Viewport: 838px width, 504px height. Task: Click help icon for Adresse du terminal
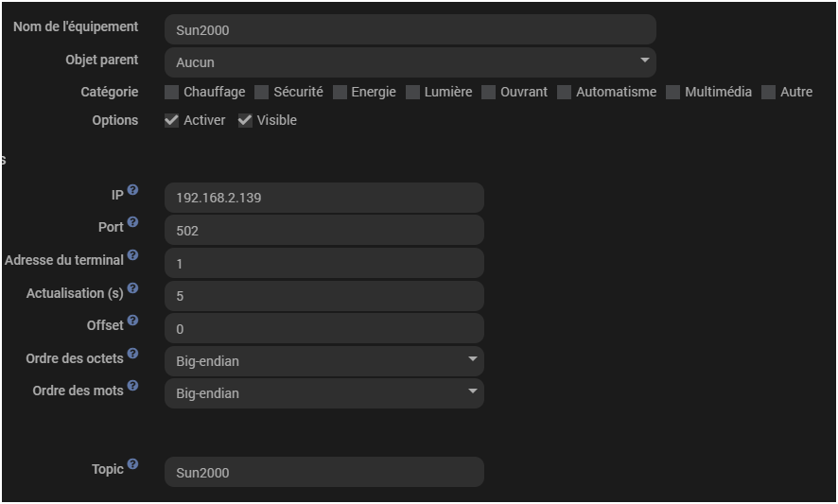(132, 255)
